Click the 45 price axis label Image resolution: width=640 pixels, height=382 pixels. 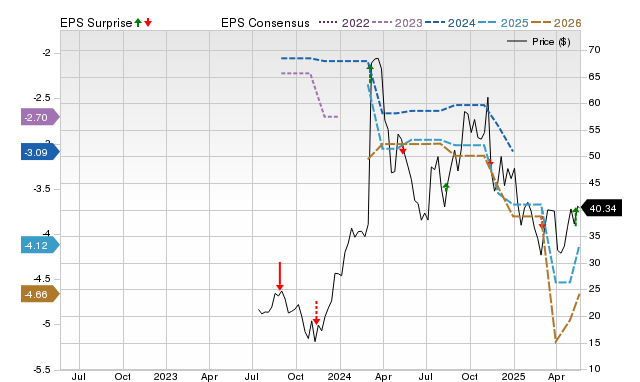point(594,183)
